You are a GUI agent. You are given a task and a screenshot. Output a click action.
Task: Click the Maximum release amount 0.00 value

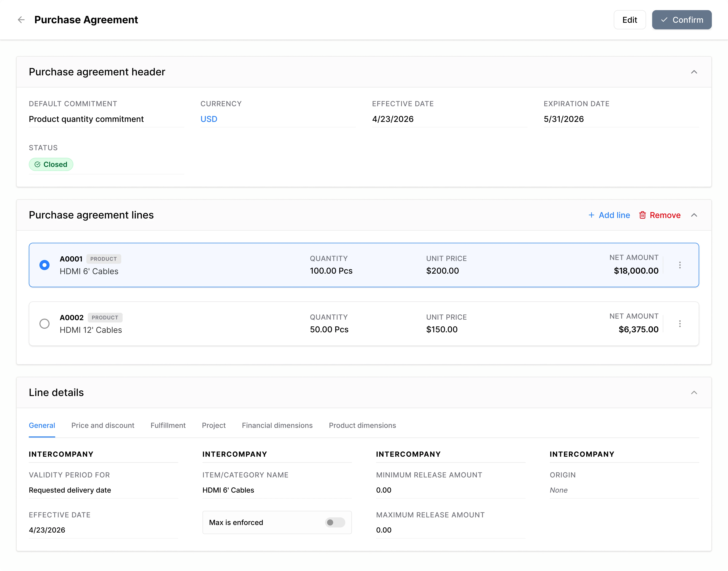pyautogui.click(x=384, y=530)
